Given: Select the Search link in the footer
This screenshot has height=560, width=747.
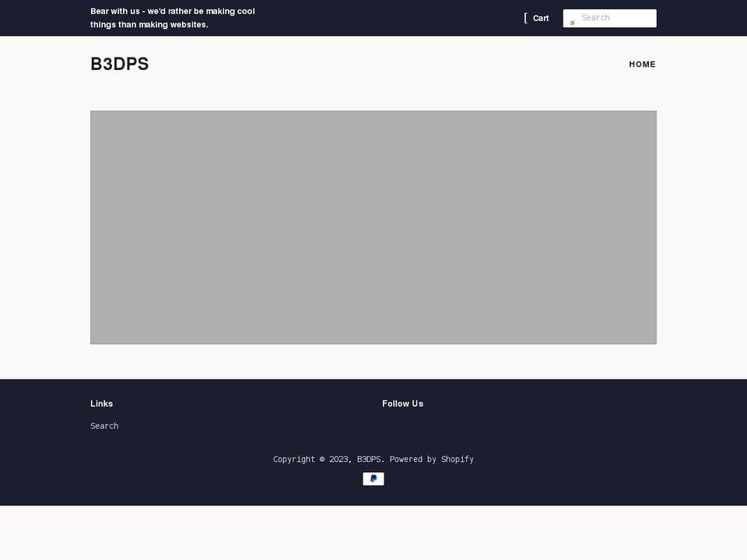Looking at the screenshot, I should (104, 425).
